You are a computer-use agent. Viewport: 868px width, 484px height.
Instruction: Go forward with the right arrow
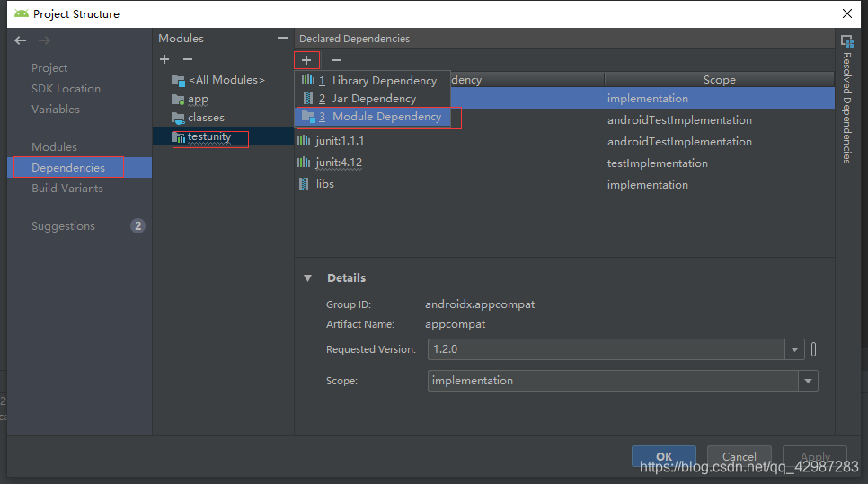(x=44, y=40)
